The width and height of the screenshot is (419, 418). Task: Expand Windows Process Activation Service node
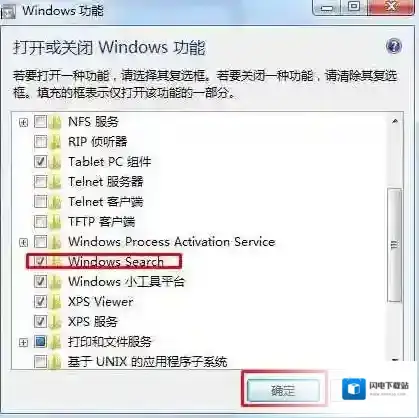[x=23, y=242]
